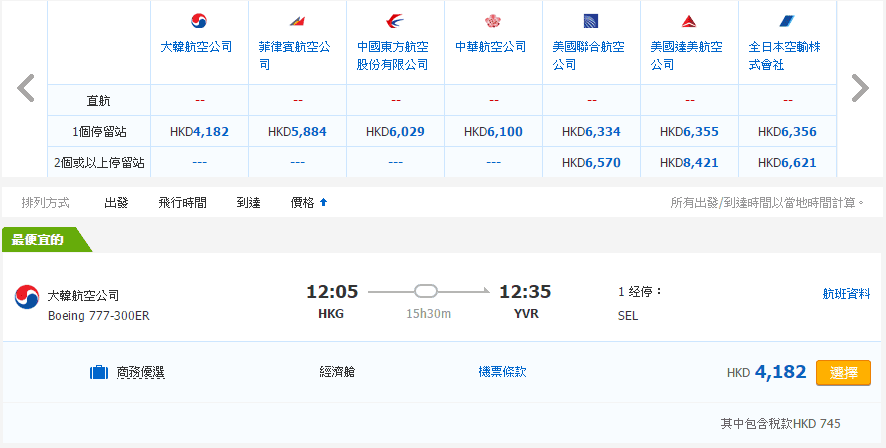The height and width of the screenshot is (448, 886).
Task: Select United two-stop HKD6,570 fare
Action: point(591,162)
